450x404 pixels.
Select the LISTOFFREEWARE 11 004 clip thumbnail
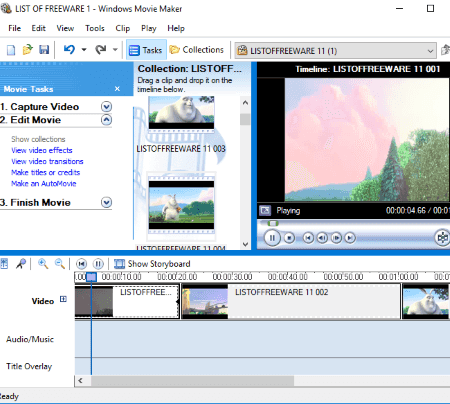[181, 205]
